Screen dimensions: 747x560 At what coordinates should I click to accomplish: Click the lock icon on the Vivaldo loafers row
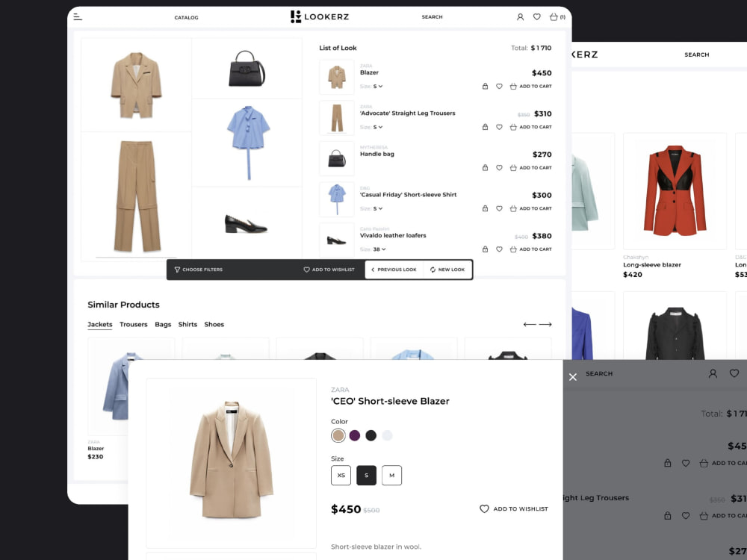tap(485, 249)
